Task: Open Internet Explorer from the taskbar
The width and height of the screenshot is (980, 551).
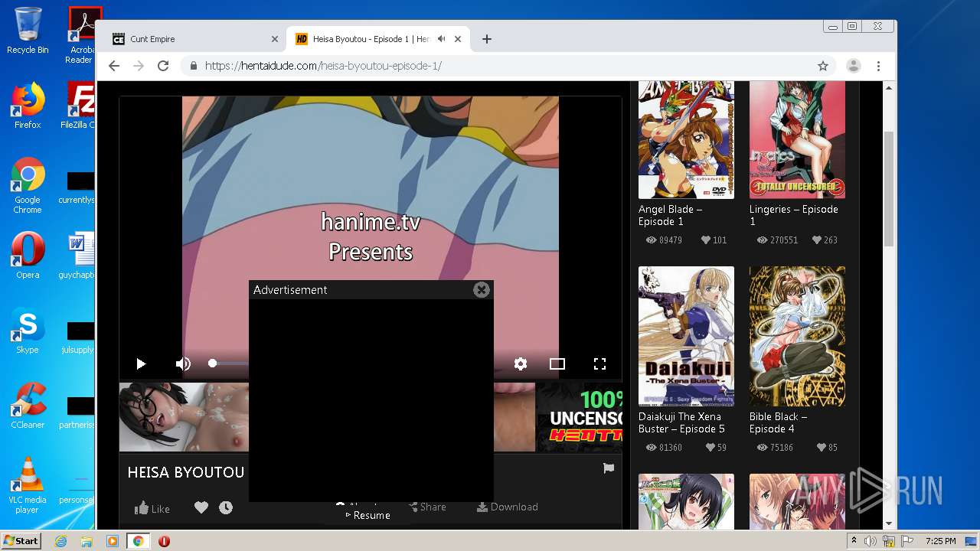Action: point(60,541)
